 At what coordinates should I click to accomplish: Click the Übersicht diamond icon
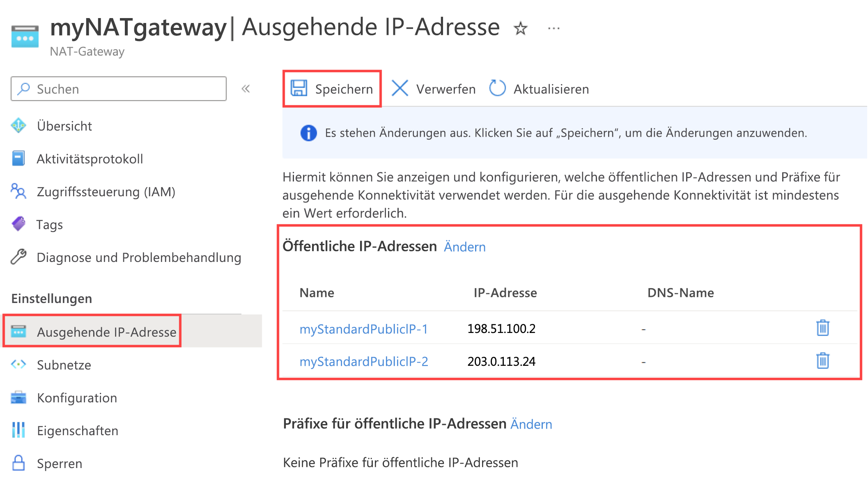[18, 126]
